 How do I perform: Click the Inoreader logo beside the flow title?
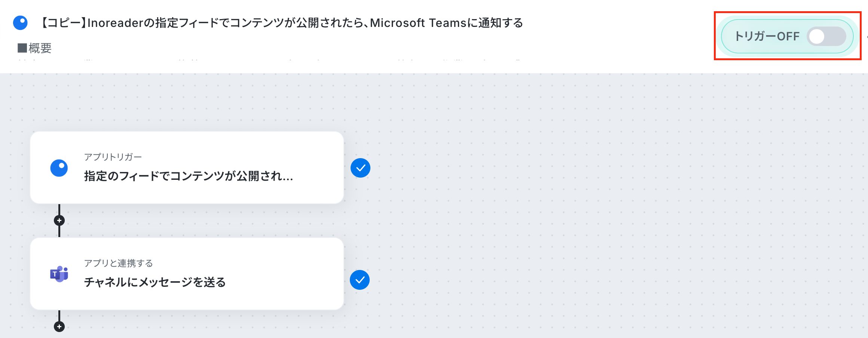click(20, 22)
